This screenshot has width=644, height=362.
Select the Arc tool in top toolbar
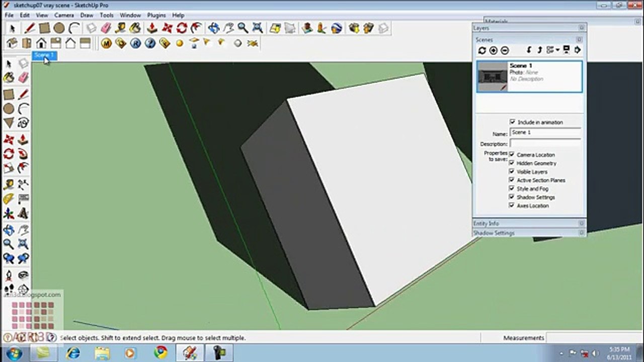coord(74,28)
